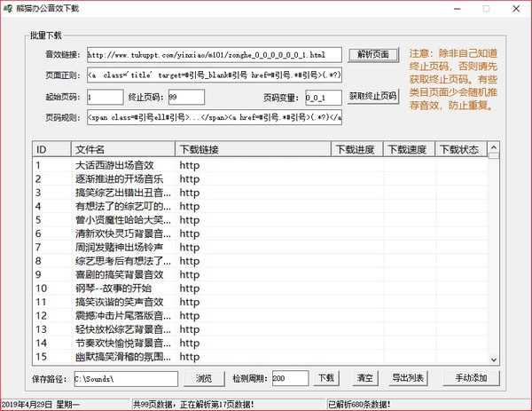Click the 下载速度 column header
The width and height of the screenshot is (532, 411).
tap(409, 149)
